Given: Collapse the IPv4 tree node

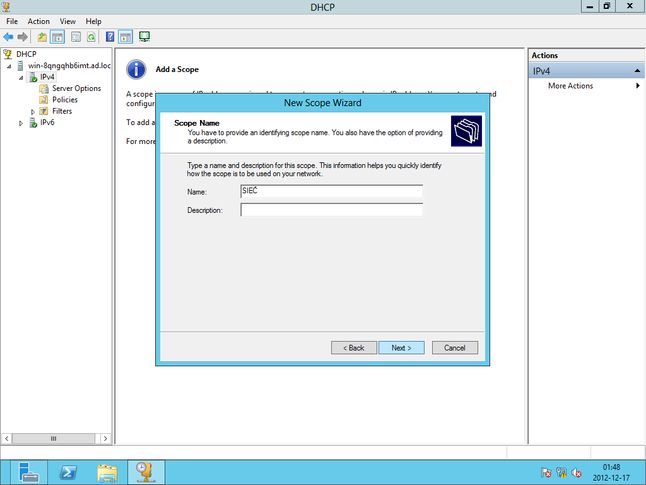Looking at the screenshot, I should pos(21,77).
